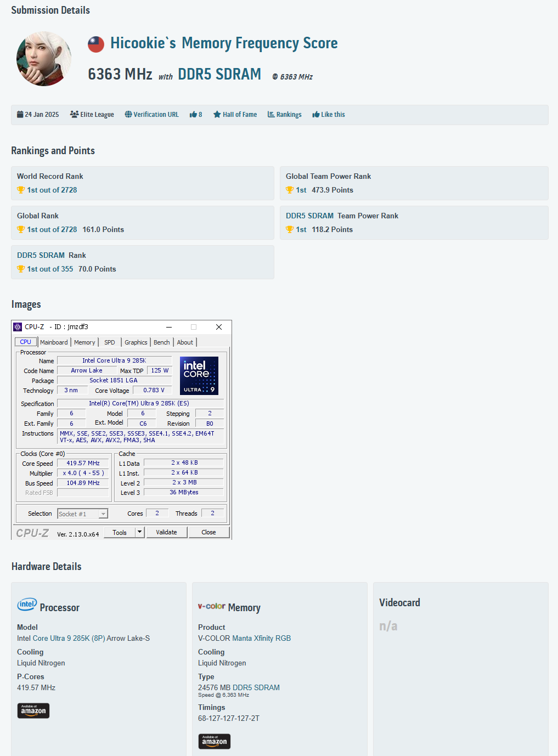The image size is (558, 756).
Task: Open DDR5 SDRAM link in Team Power Rank
Action: (x=309, y=216)
